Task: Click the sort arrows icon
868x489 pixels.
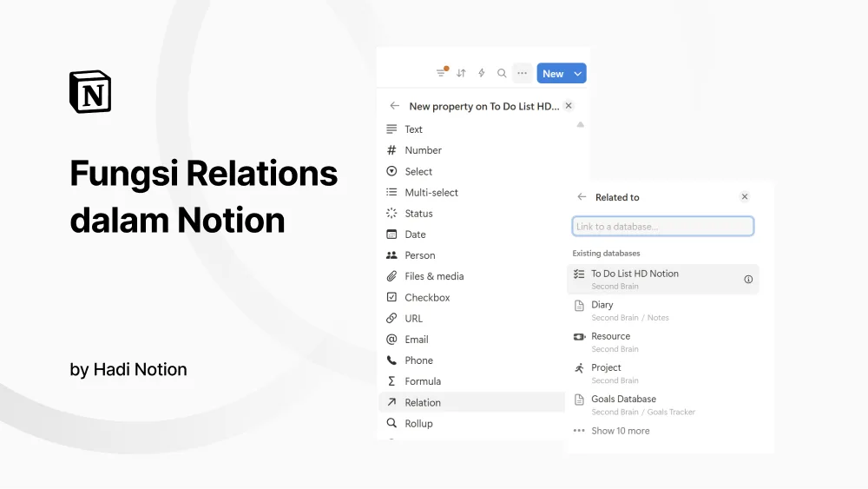Action: tap(461, 73)
